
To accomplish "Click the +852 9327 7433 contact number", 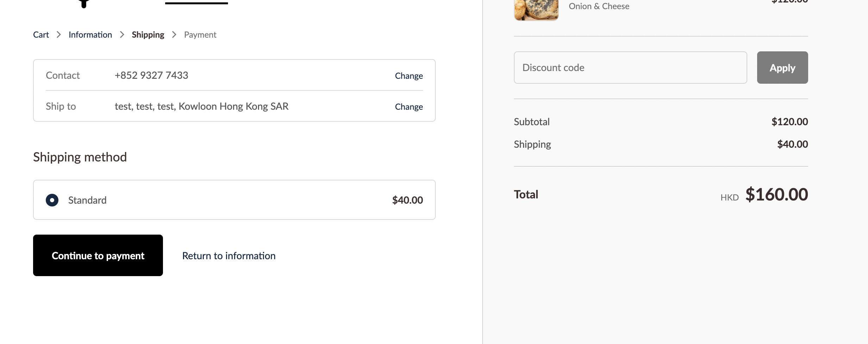I will 151,75.
